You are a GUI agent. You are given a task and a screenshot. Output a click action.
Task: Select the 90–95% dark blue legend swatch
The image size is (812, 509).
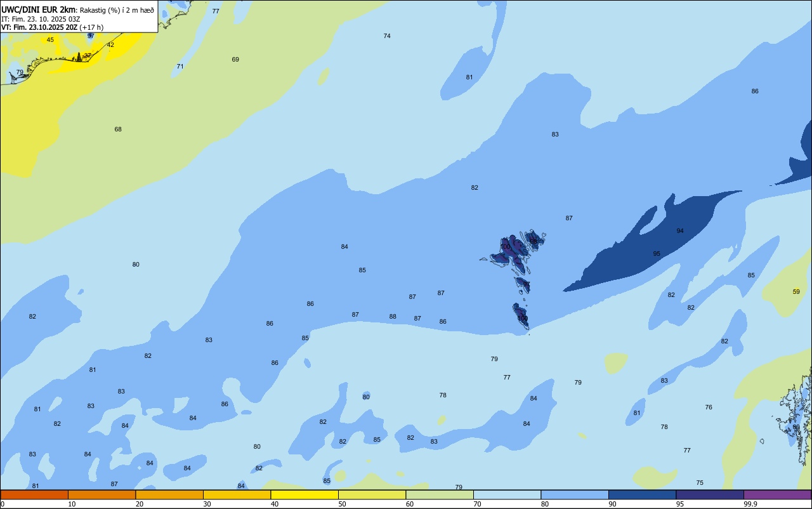pyautogui.click(x=642, y=494)
